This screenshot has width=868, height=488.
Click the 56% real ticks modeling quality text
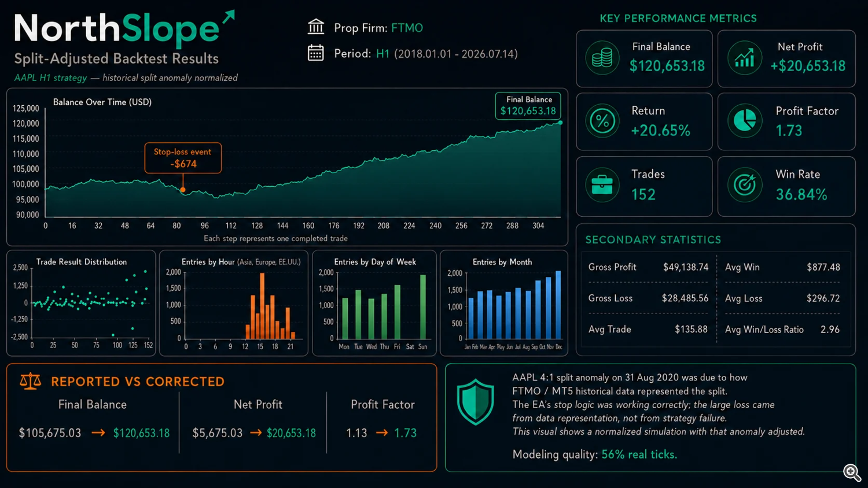tap(639, 454)
